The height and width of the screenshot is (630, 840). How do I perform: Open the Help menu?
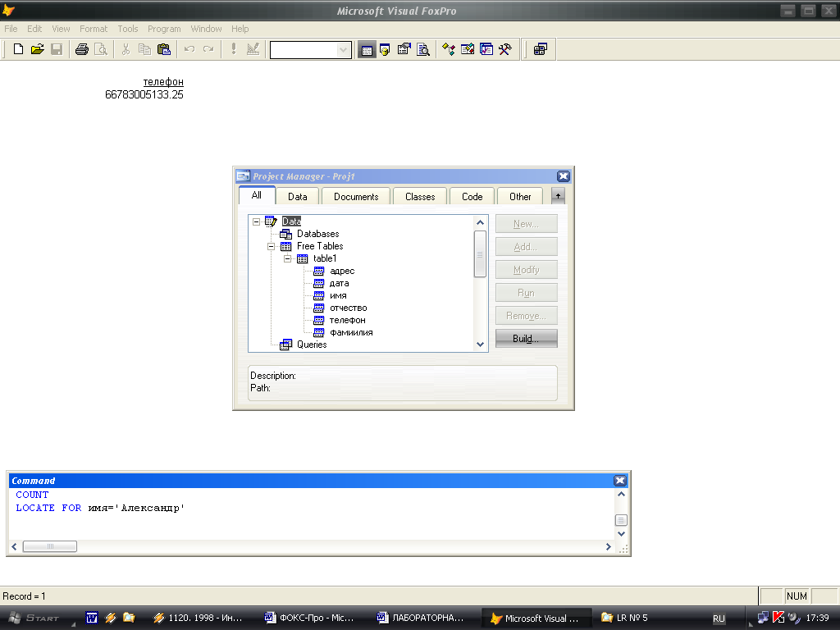pos(240,29)
